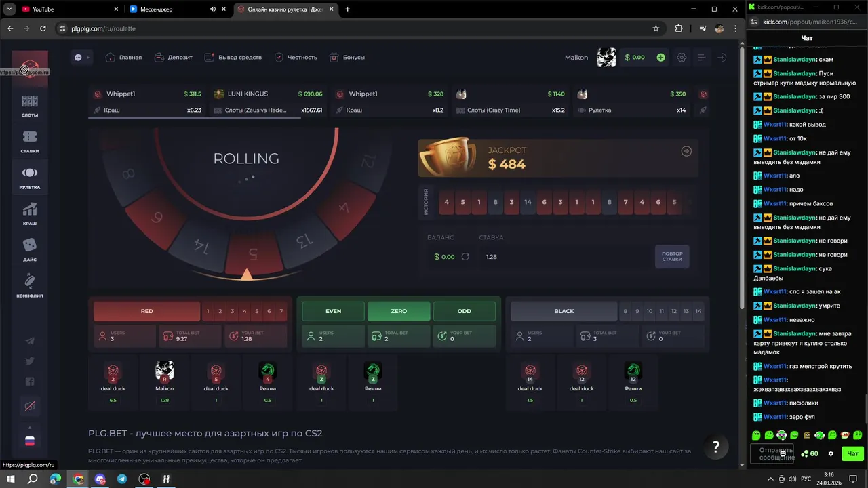Screen dimensions: 868x488
Task: Toggle the crossed-out sound icon in the sidebar
Action: click(30, 407)
